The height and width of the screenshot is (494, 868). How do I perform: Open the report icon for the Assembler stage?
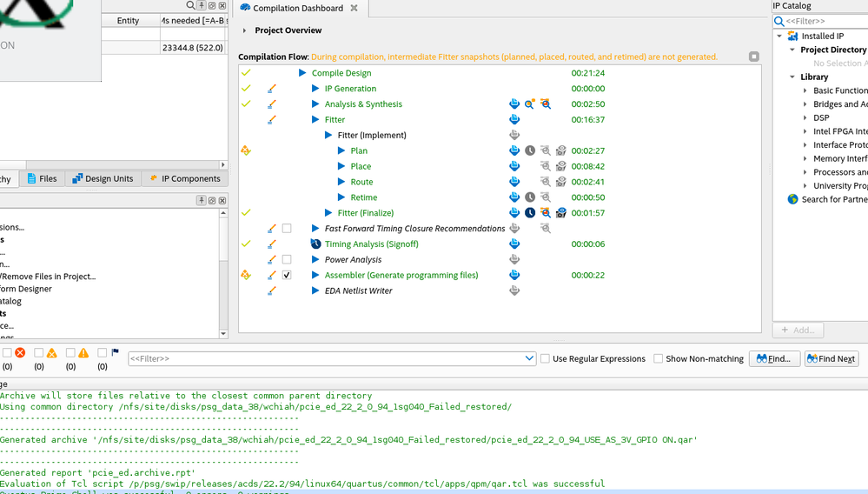pyautogui.click(x=514, y=276)
